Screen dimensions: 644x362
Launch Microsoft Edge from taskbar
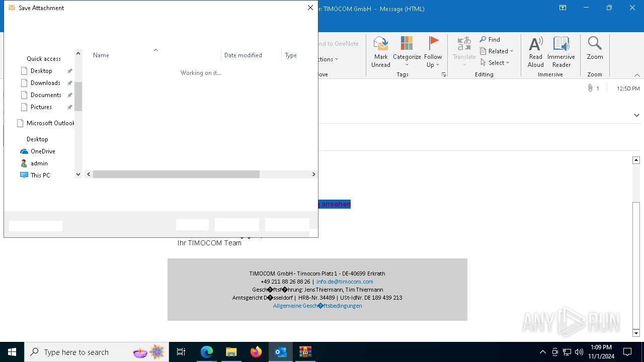pyautogui.click(x=207, y=352)
